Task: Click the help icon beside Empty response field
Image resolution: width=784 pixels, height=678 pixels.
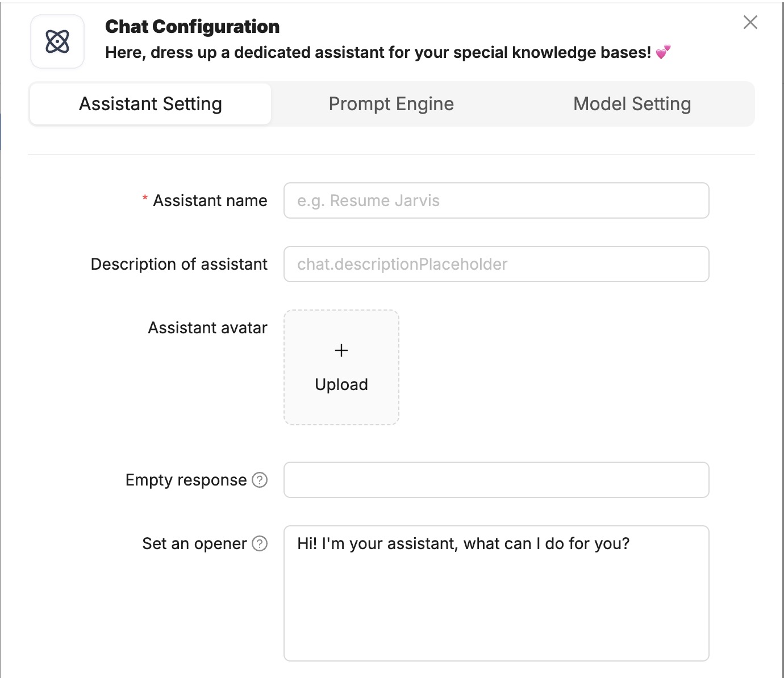Action: click(260, 480)
